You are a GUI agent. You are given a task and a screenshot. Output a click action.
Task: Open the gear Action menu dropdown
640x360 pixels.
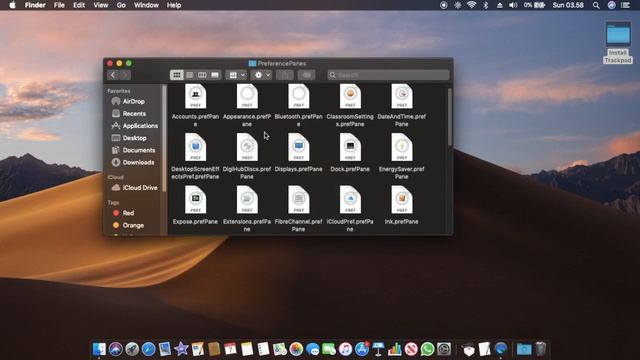coord(262,75)
